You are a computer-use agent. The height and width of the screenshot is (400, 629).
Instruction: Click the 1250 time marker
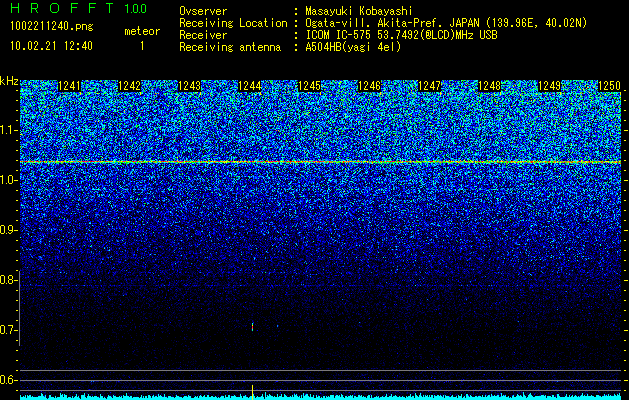click(x=609, y=86)
